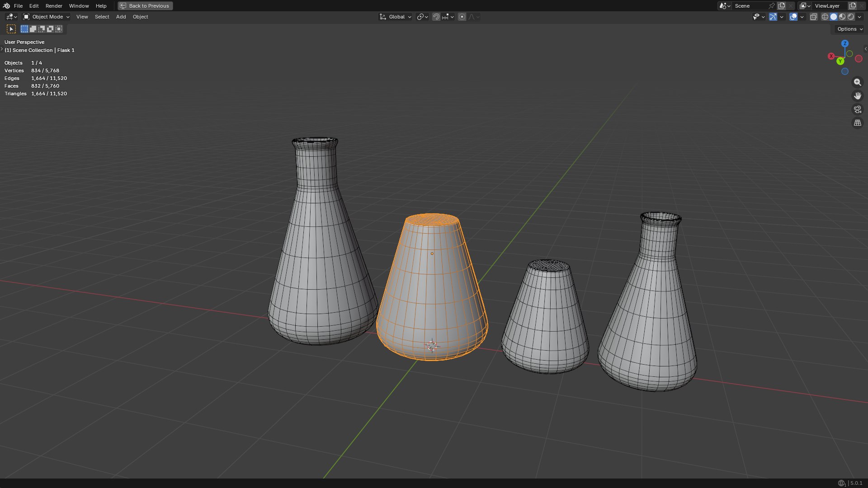Open the transform pivot point dropdown
Screen dimensions: 868x488
click(x=422, y=17)
